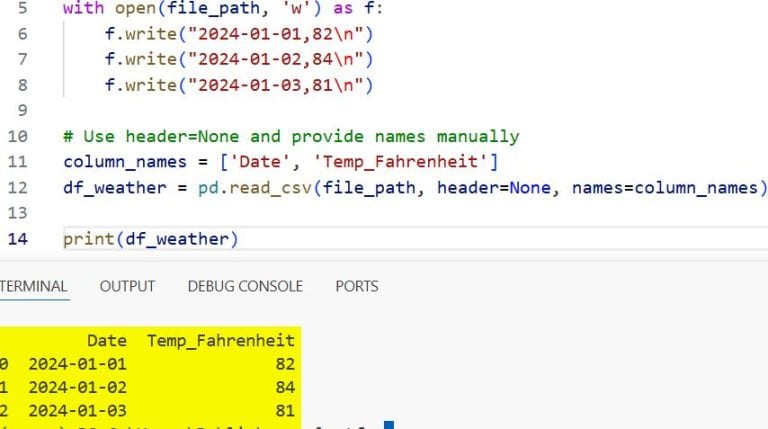Click the 'Temp_Fahrenheit' string in code

coord(400,162)
